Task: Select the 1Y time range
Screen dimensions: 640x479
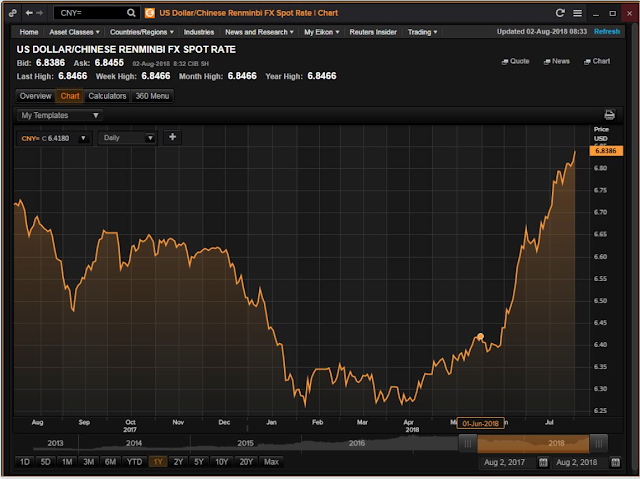Action: point(158,462)
